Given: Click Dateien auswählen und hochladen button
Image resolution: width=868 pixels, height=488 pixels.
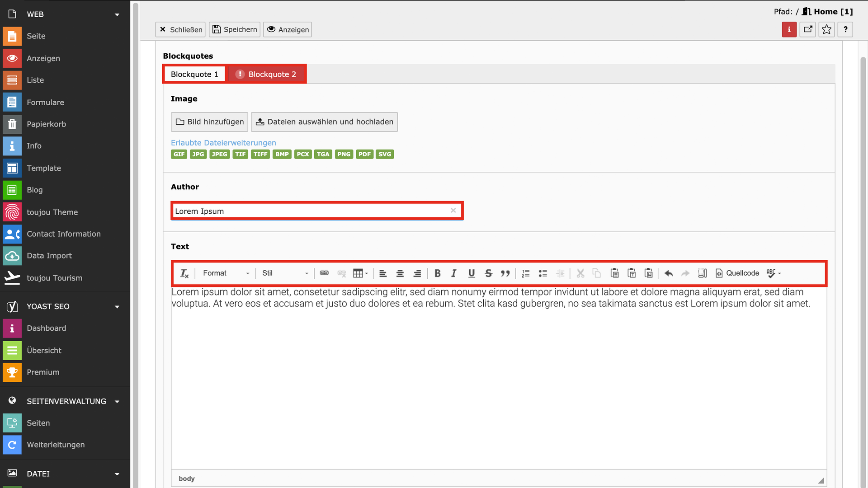Looking at the screenshot, I should pyautogui.click(x=324, y=122).
